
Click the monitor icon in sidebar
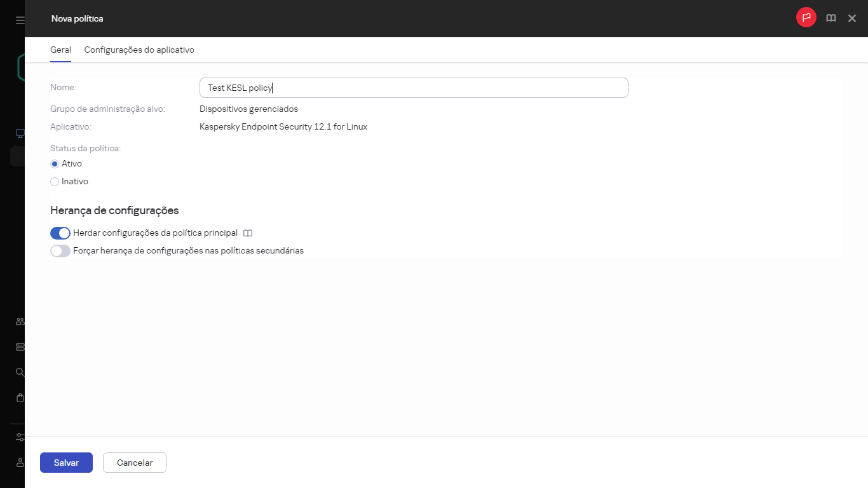click(20, 133)
